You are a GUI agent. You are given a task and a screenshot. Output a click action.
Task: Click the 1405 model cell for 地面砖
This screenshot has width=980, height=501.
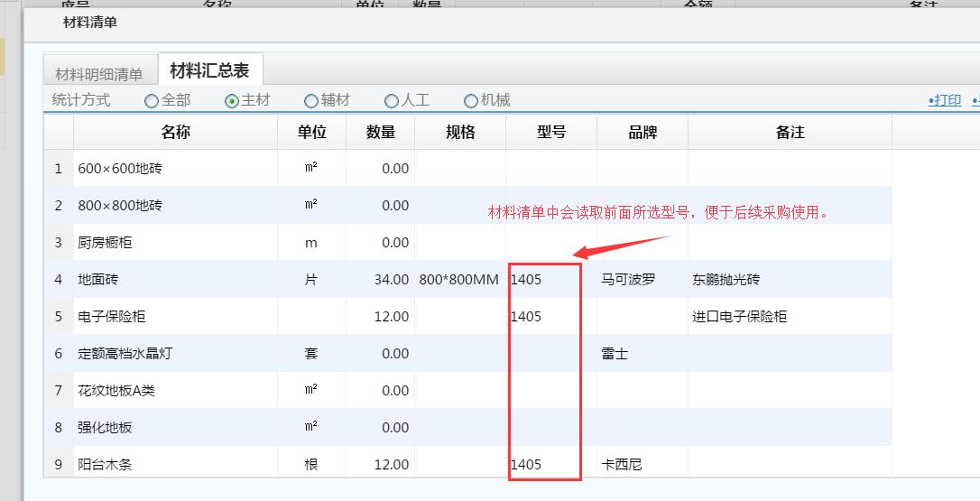527,280
